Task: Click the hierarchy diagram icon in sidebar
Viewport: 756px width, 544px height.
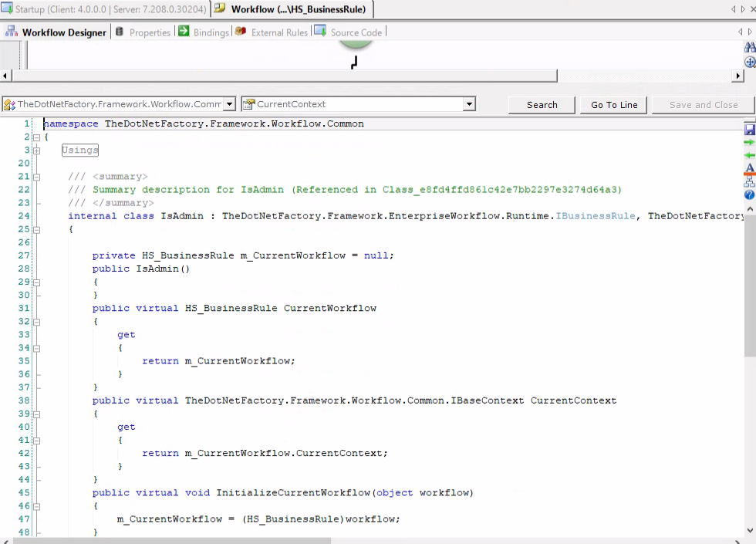Action: pos(749,181)
